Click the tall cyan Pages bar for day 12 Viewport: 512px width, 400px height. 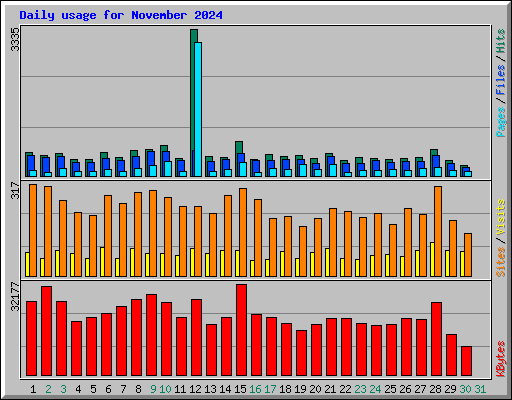click(x=198, y=109)
